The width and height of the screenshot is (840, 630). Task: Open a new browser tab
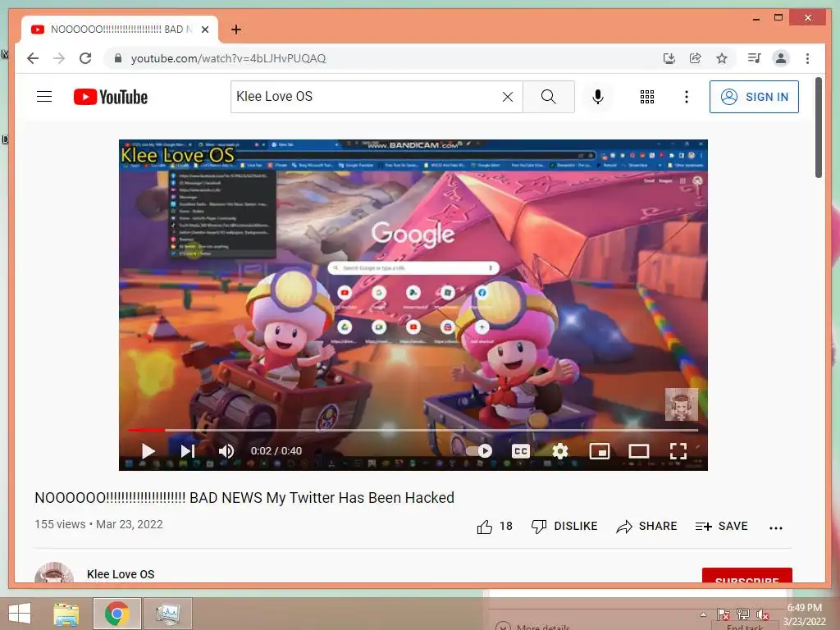pyautogui.click(x=235, y=30)
